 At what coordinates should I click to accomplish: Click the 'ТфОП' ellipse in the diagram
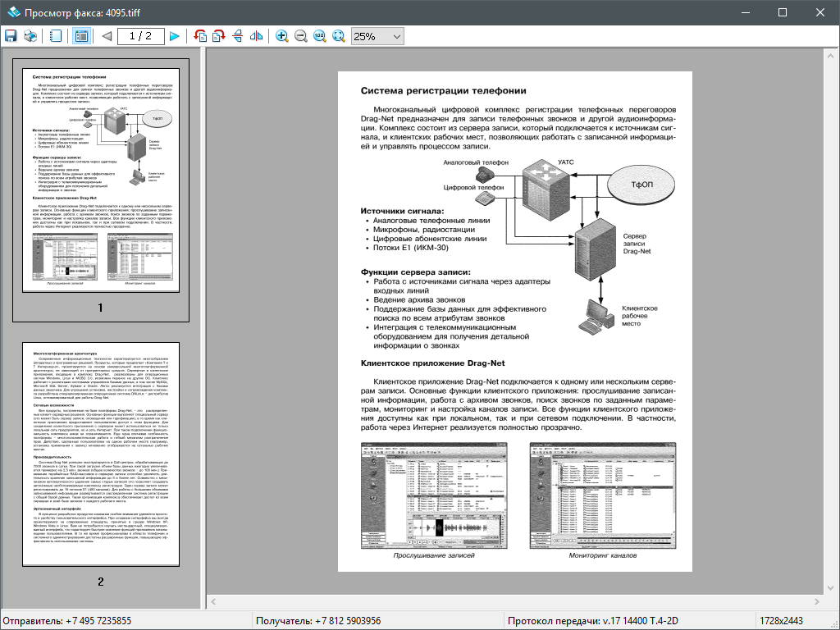pos(641,185)
